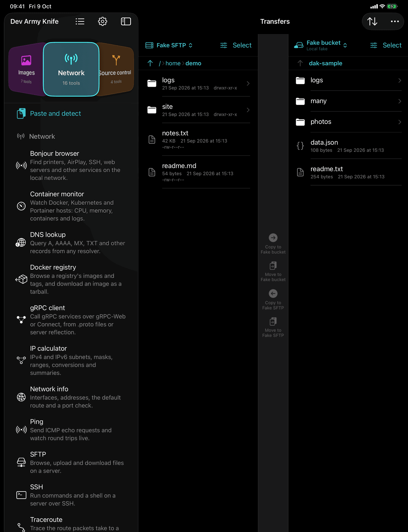This screenshot has width=408, height=532.
Task: Click the data.json braces icon
Action: coord(300,146)
